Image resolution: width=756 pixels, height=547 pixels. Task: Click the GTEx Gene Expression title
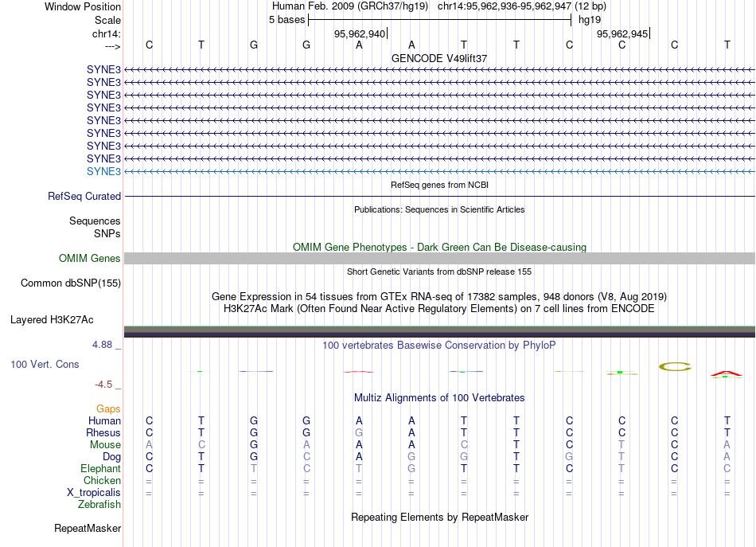click(x=439, y=297)
